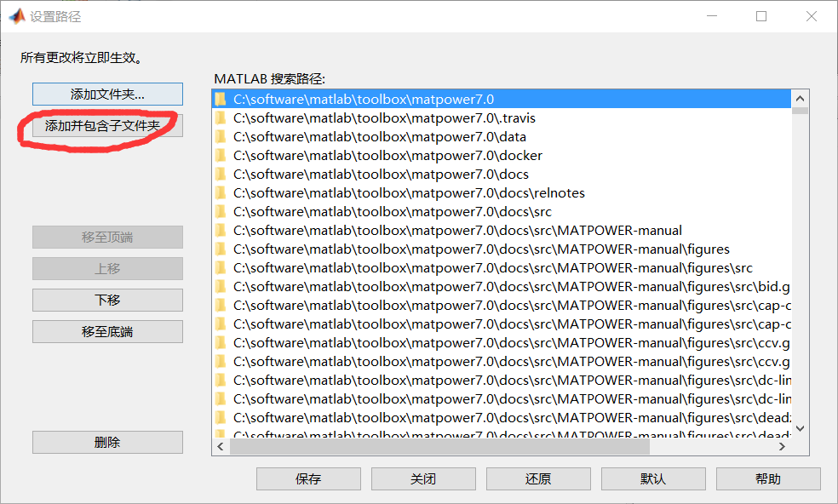Select the docs path entry in the search list

coord(383,174)
